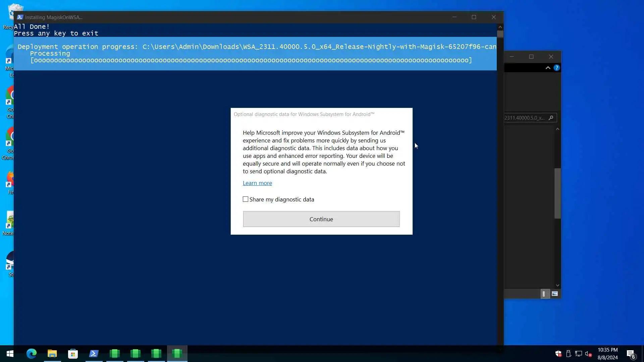Enable the Share my diagnostic data checkbox
This screenshot has height=362, width=644.
pyautogui.click(x=246, y=199)
